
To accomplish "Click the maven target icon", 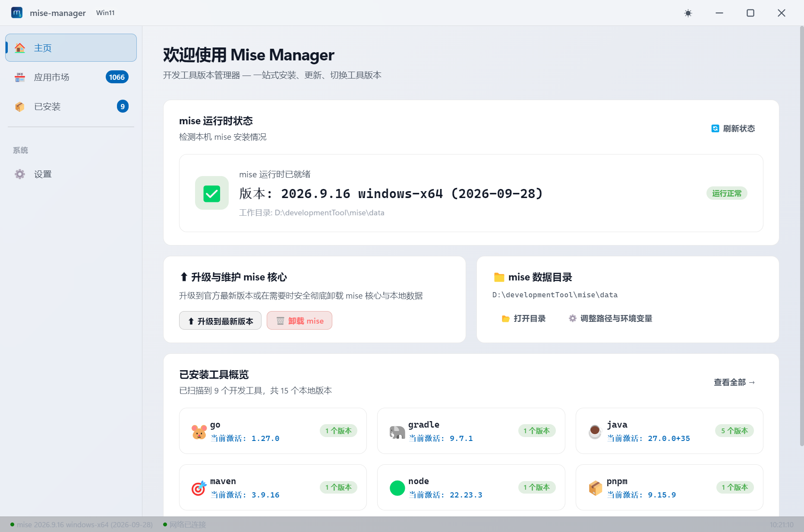I will [x=199, y=488].
